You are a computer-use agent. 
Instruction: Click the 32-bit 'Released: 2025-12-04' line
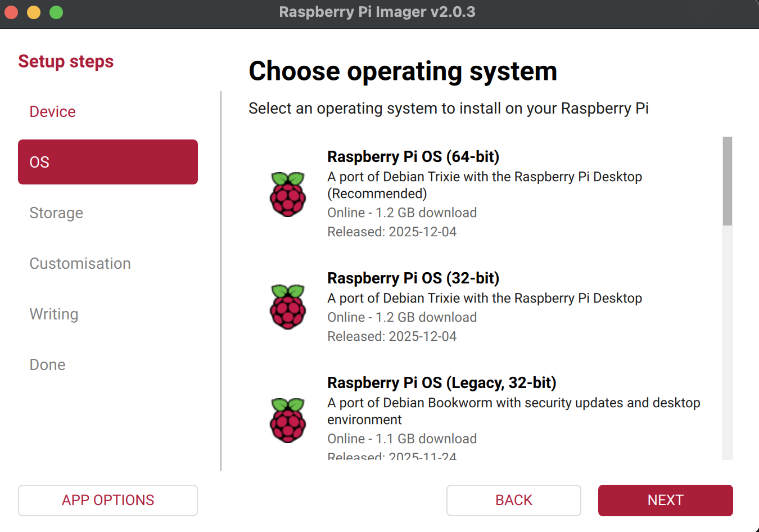click(392, 336)
